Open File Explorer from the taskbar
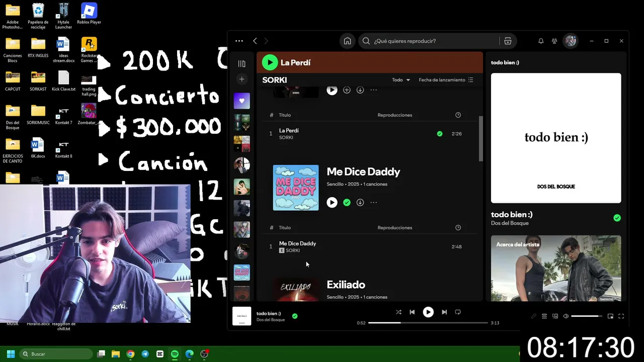This screenshot has width=644, height=362. 116,354
